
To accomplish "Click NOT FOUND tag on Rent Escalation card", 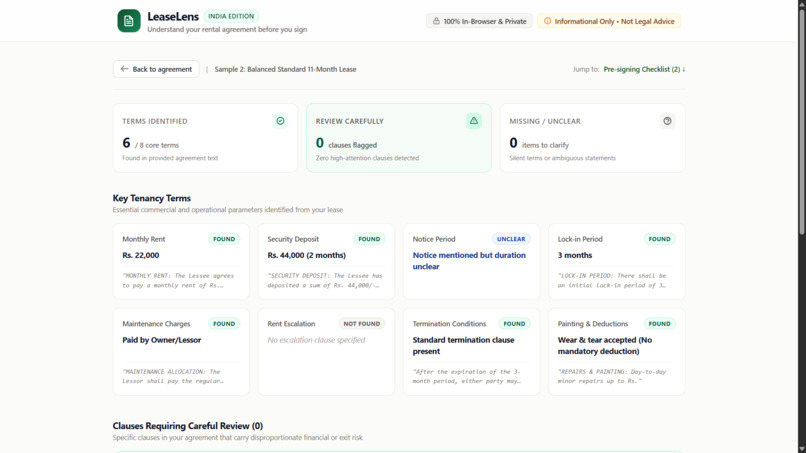I will point(362,324).
